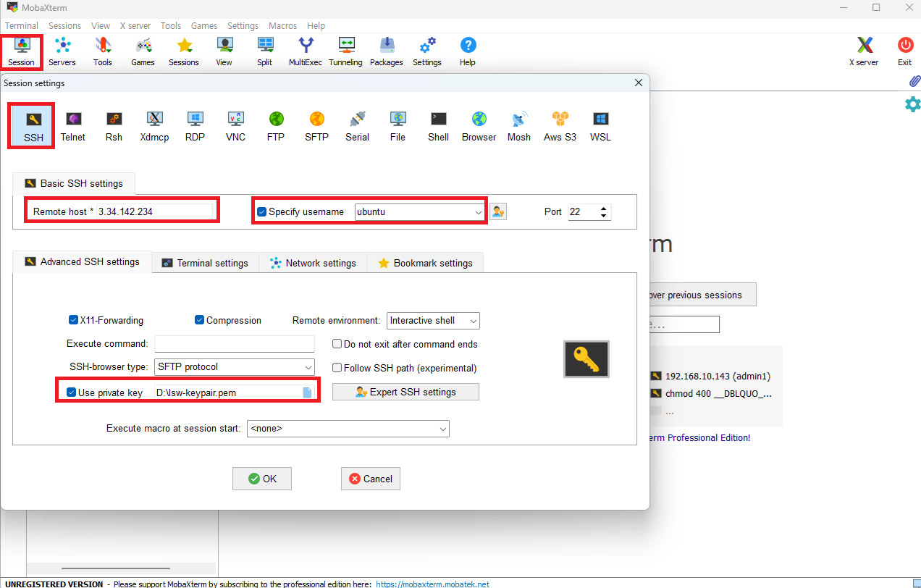Screen dimensions: 921x588
Task: Open the Macros menu
Action: coord(282,25)
